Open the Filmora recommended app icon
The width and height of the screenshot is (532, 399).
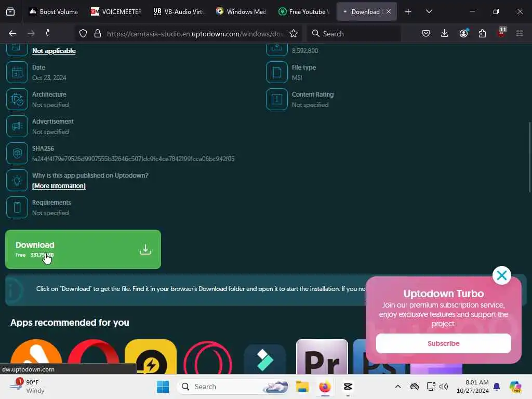click(x=264, y=360)
